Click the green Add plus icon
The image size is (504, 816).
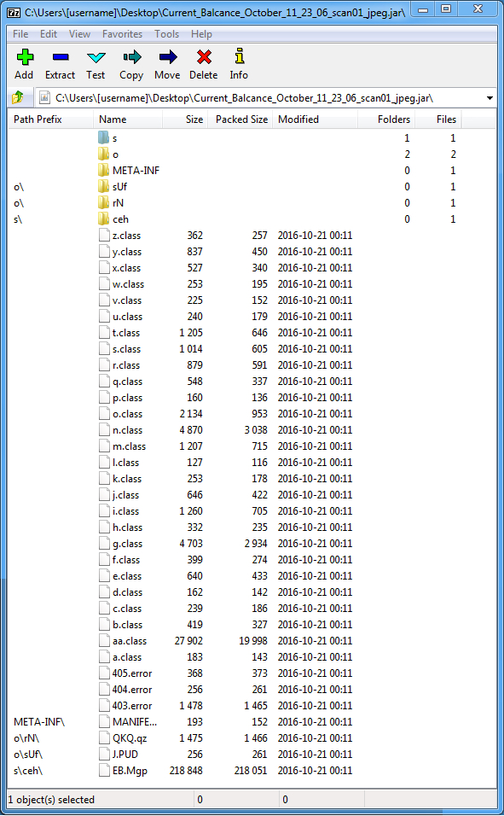[x=25, y=56]
